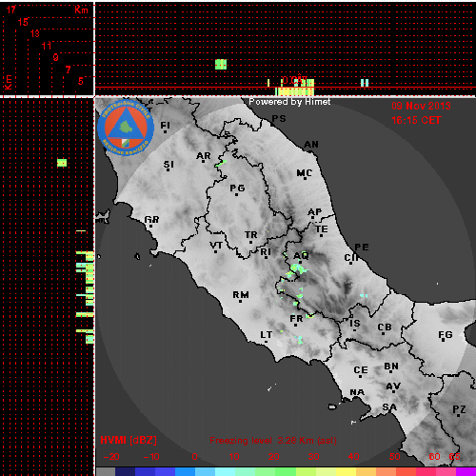The image size is (476, 476).
Task: Click the 50 dBZ value on the color scale
Action: coord(395,457)
